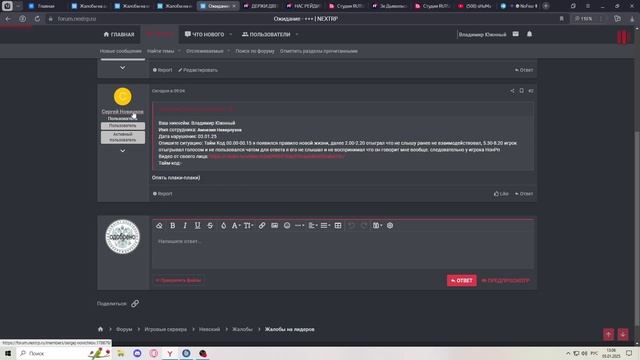
Task: Go to forum home breadcrumb icon
Action: pos(100,329)
